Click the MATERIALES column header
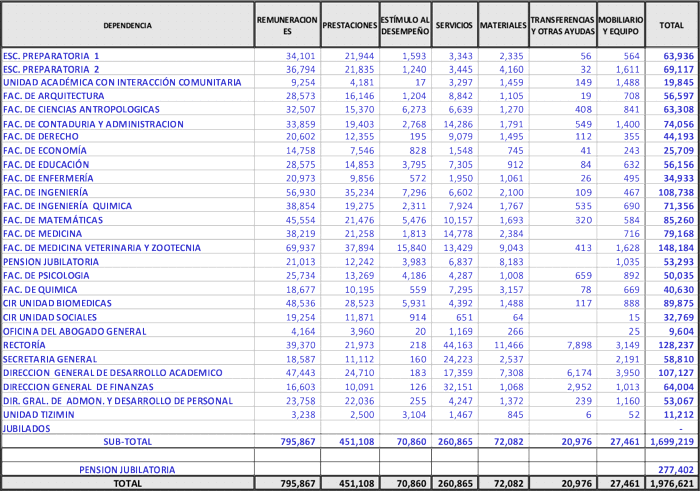This screenshot has width=700, height=491. pos(503,25)
